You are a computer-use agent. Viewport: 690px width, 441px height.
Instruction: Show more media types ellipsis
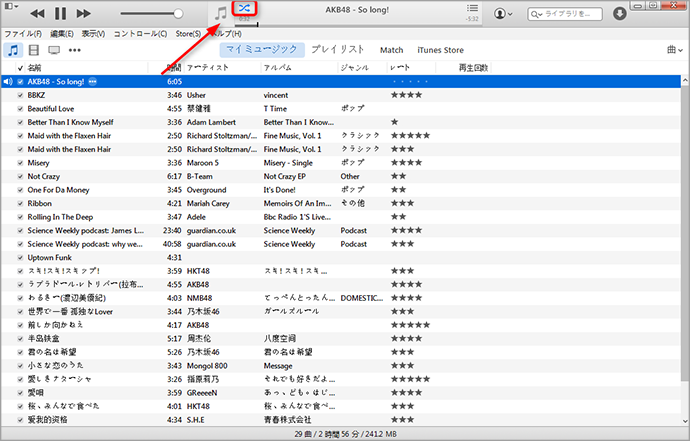pyautogui.click(x=75, y=50)
